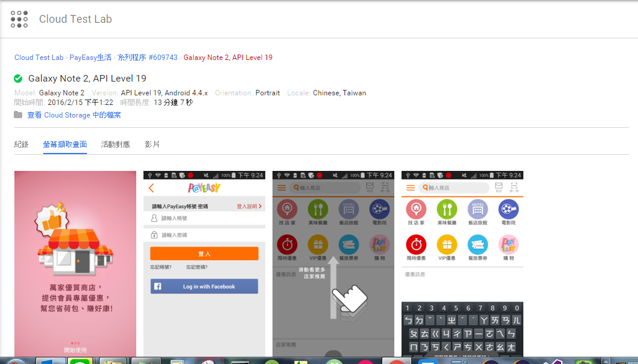The width and height of the screenshot is (638, 364).
Task: Click hamburger menu icon in third screenshot
Action: 281,188
